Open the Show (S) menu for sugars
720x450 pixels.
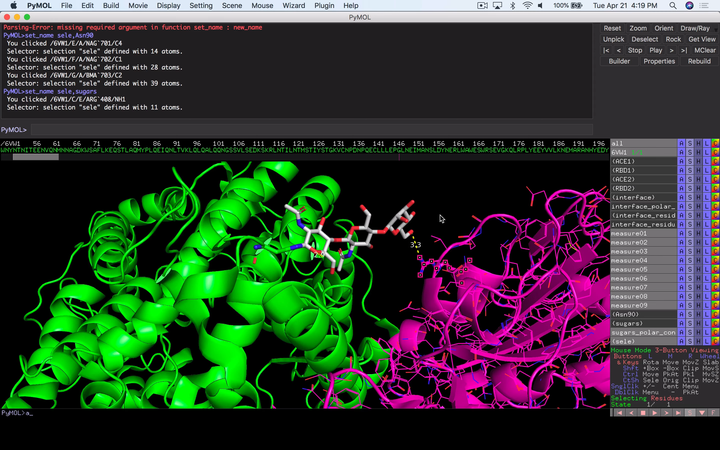pyautogui.click(x=691, y=323)
